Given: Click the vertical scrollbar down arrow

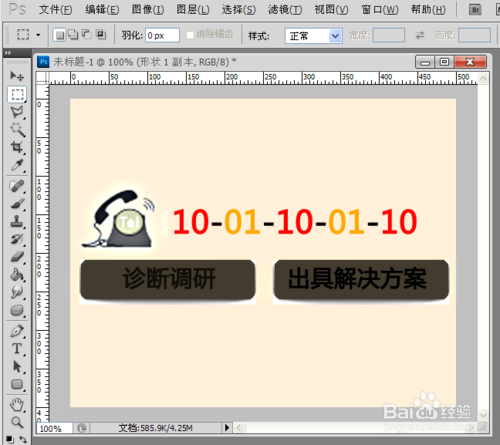Looking at the screenshot, I should pyautogui.click(x=483, y=415).
